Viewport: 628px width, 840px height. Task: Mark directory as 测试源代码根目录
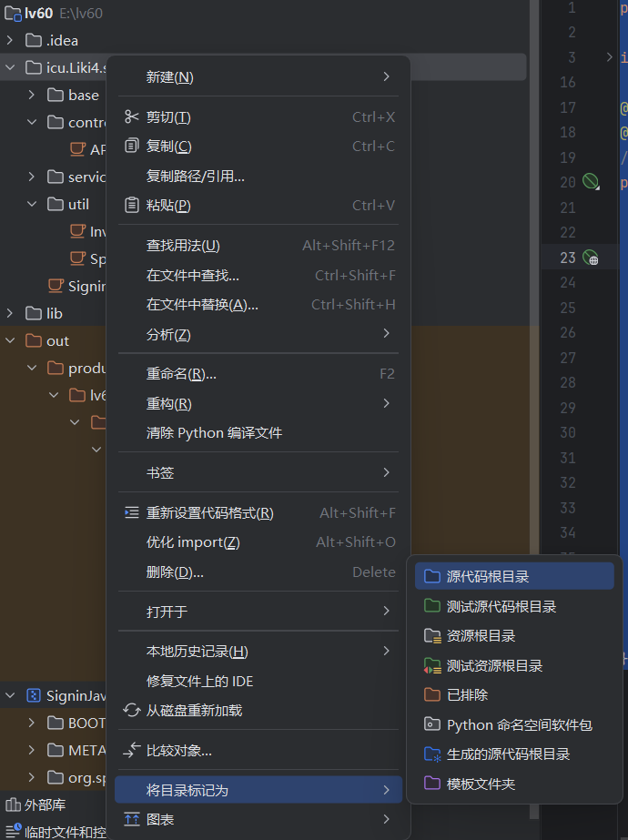click(514, 606)
